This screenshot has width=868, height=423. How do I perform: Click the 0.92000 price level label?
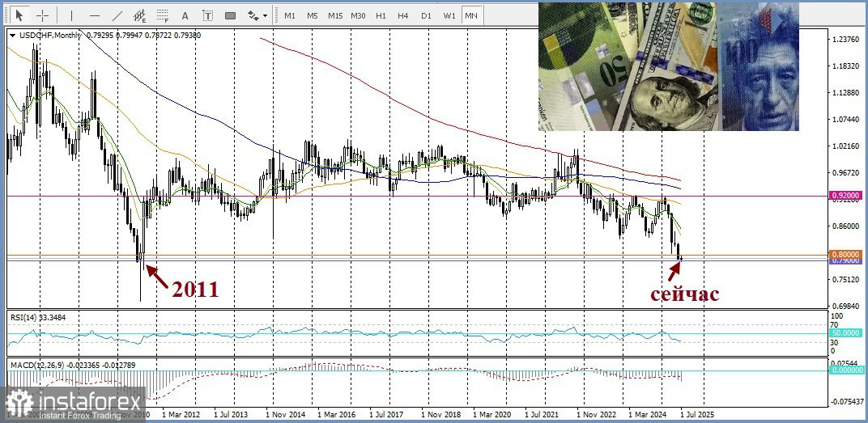pos(845,196)
